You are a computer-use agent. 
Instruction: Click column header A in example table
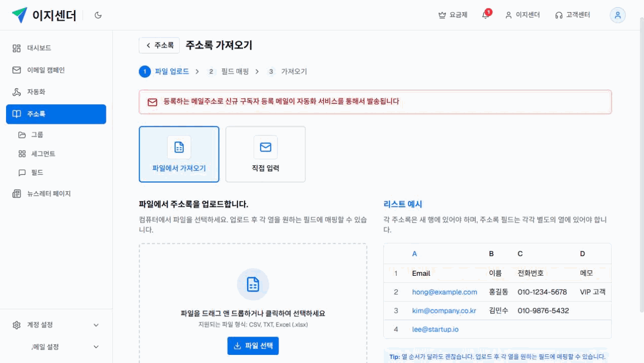(x=415, y=253)
